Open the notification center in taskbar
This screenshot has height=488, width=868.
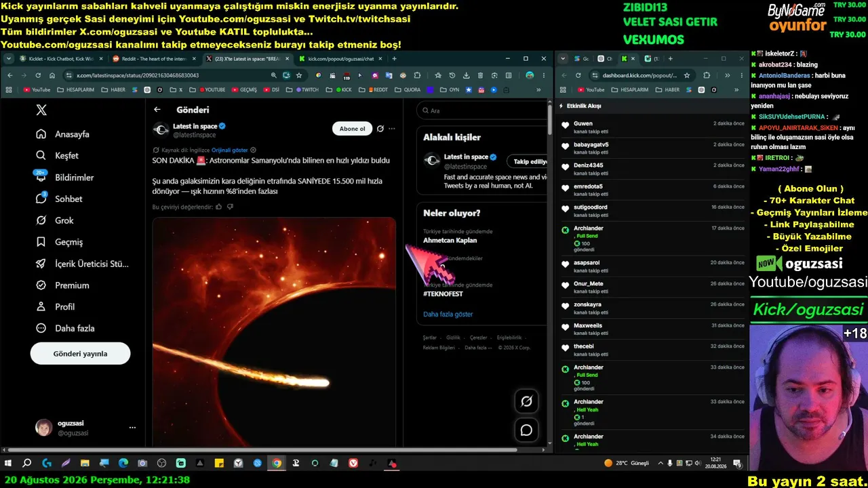(737, 464)
